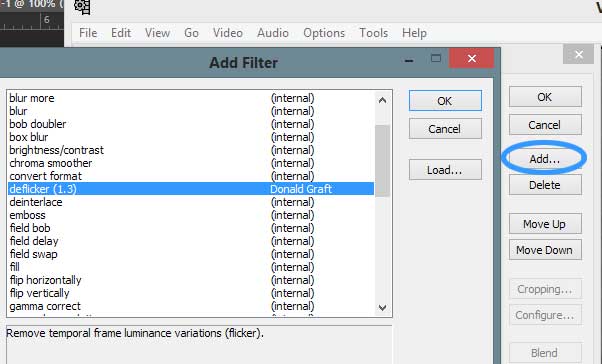Open the Tools menu
This screenshot has height=364, width=602.
(x=374, y=33)
